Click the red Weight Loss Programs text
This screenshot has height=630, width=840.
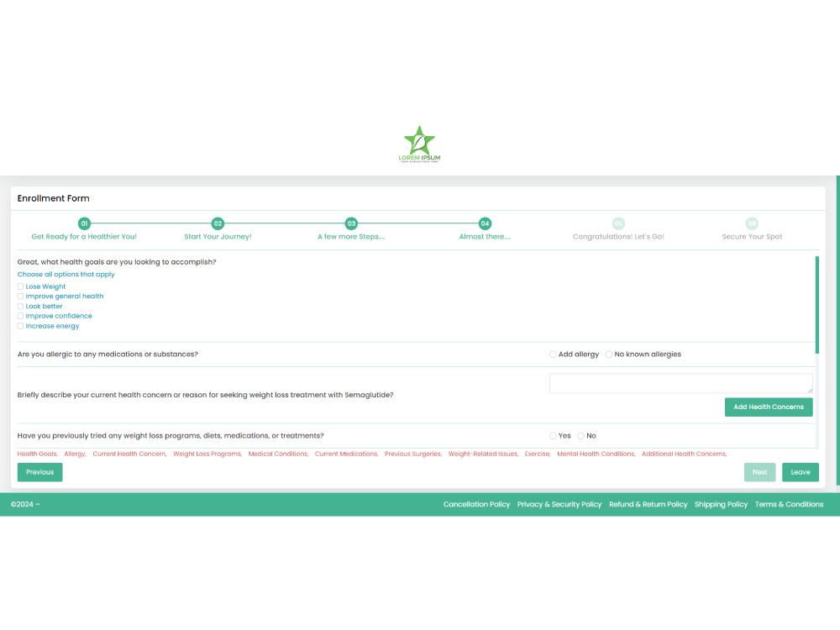tap(207, 454)
